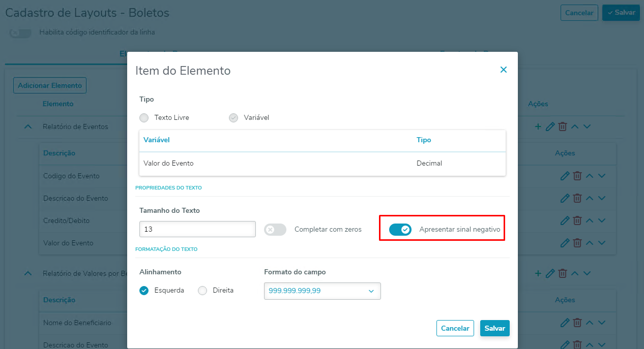Enable Completar com zeros switch
The height and width of the screenshot is (349, 644).
pyautogui.click(x=275, y=230)
